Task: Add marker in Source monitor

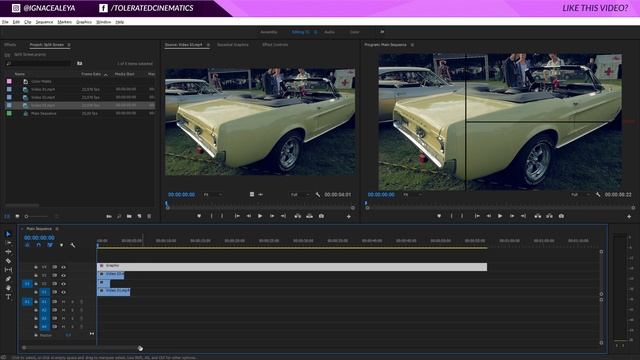Action: pyautogui.click(x=199, y=216)
